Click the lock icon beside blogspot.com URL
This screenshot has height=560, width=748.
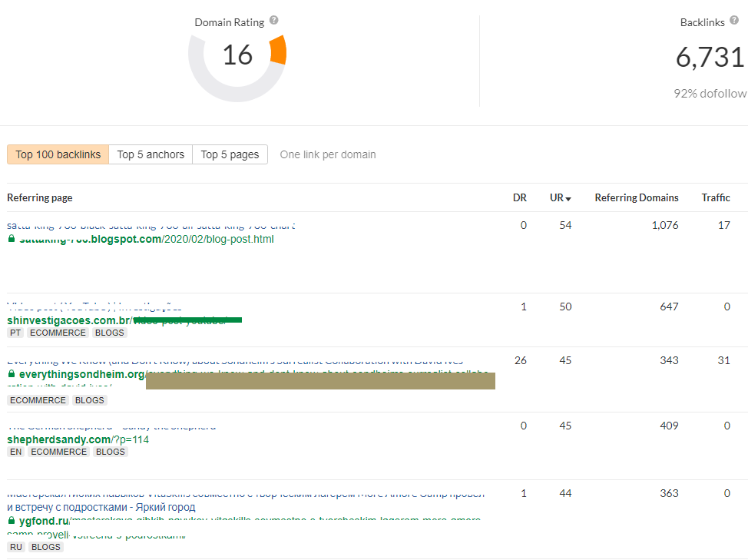(12, 238)
